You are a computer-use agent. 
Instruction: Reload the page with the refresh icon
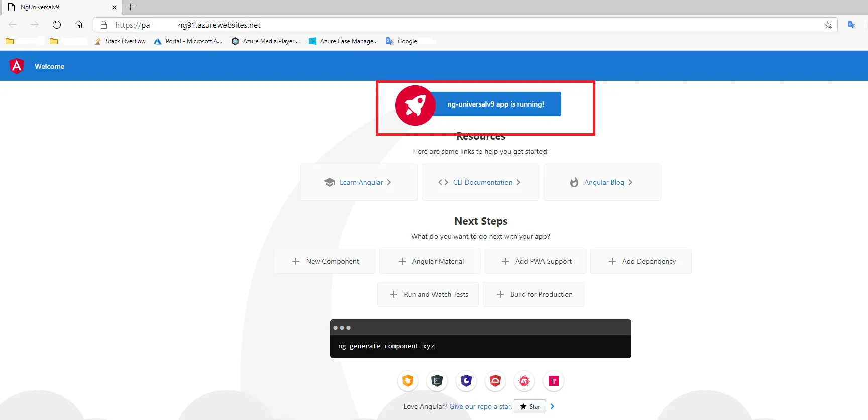[x=57, y=25]
